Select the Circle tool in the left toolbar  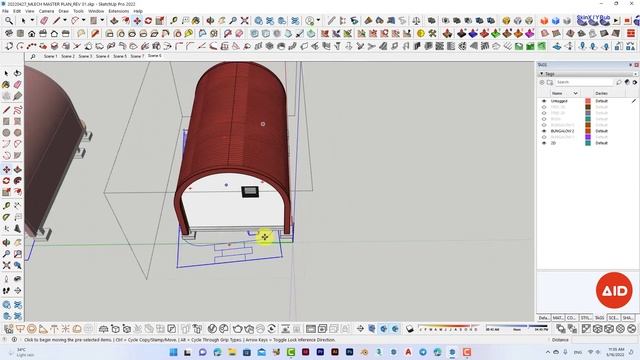pos(6,133)
